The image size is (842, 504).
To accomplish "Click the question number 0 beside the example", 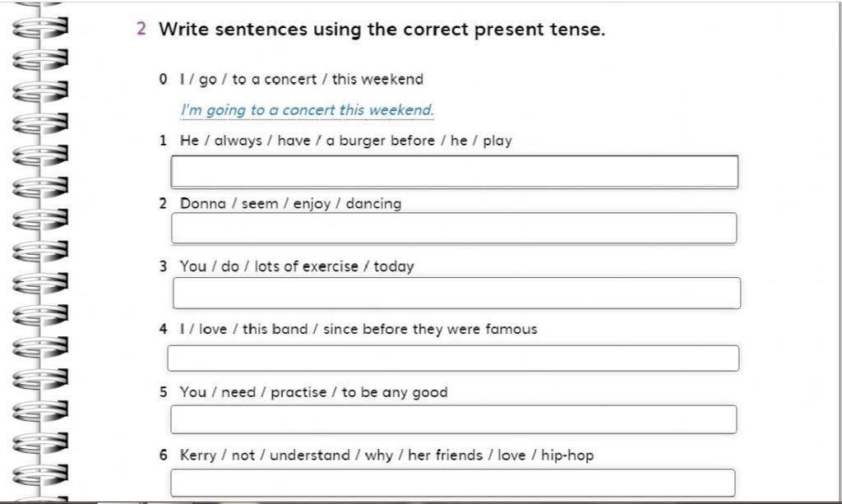I will (x=164, y=80).
